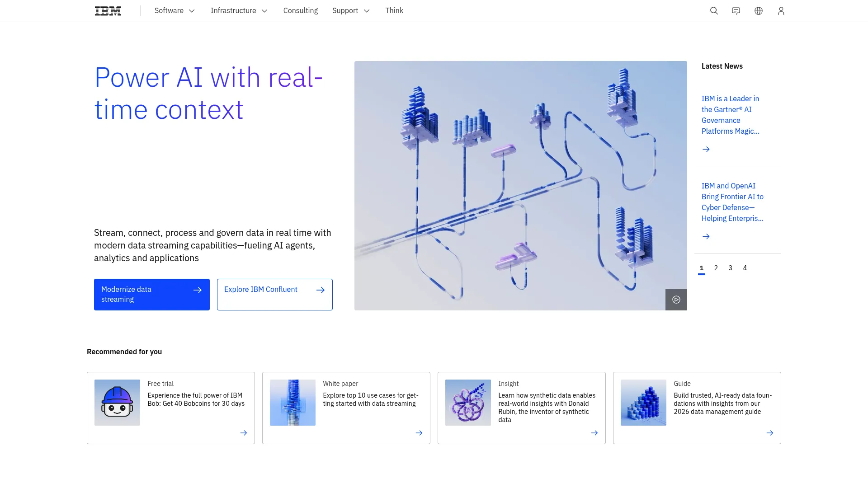
Task: Click arrow icon on Free trial card
Action: pyautogui.click(x=244, y=433)
